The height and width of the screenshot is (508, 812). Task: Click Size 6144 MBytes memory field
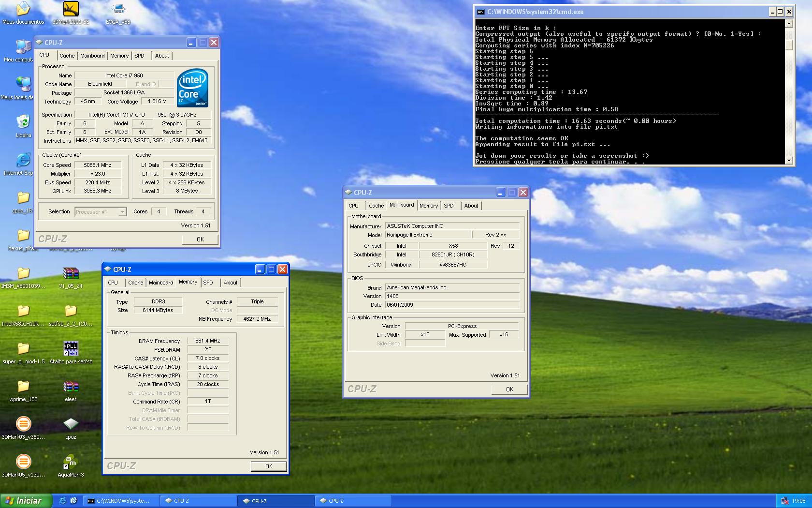click(158, 311)
